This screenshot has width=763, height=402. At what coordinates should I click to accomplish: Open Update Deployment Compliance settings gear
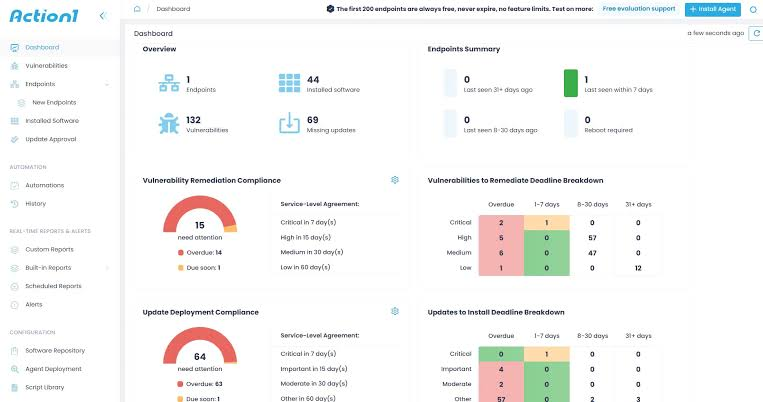395,311
